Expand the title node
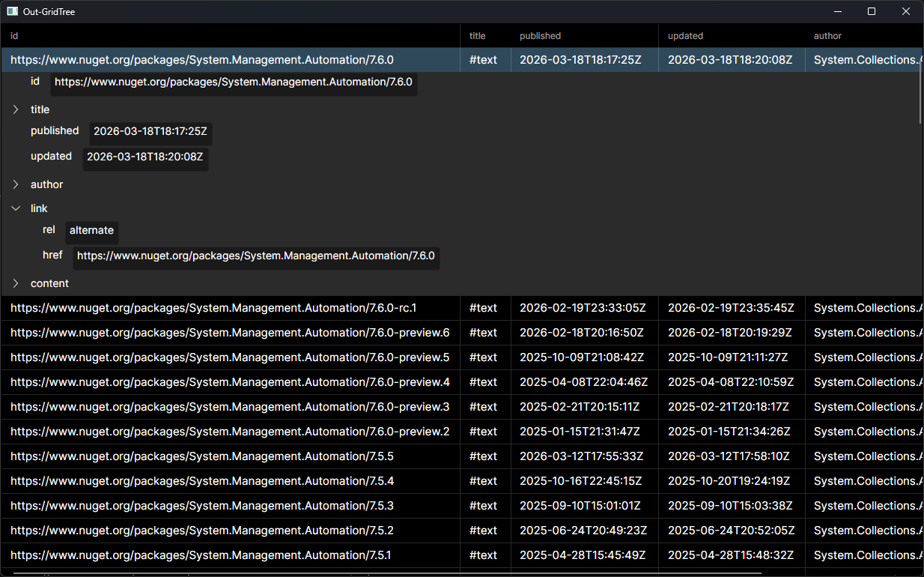This screenshot has width=924, height=577. (16, 109)
